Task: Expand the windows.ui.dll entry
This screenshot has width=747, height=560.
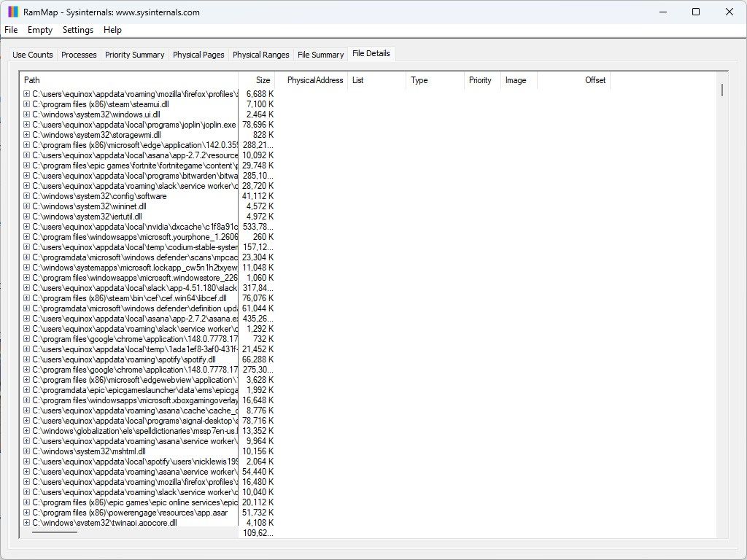Action: pos(27,114)
